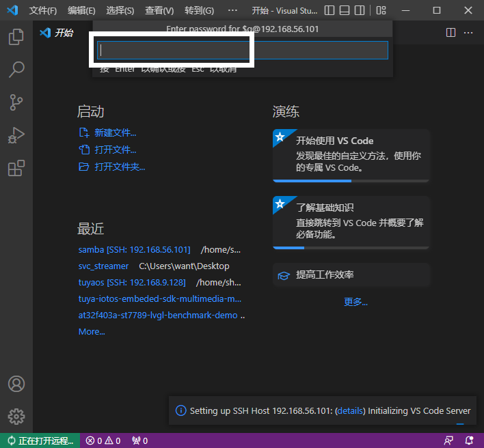Select the 开始 editor tab
Viewport: 484px width, 448px height.
(57, 33)
